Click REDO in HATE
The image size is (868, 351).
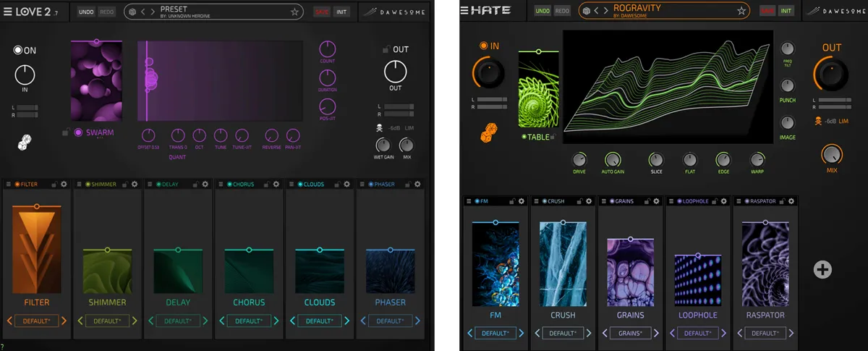tap(562, 11)
